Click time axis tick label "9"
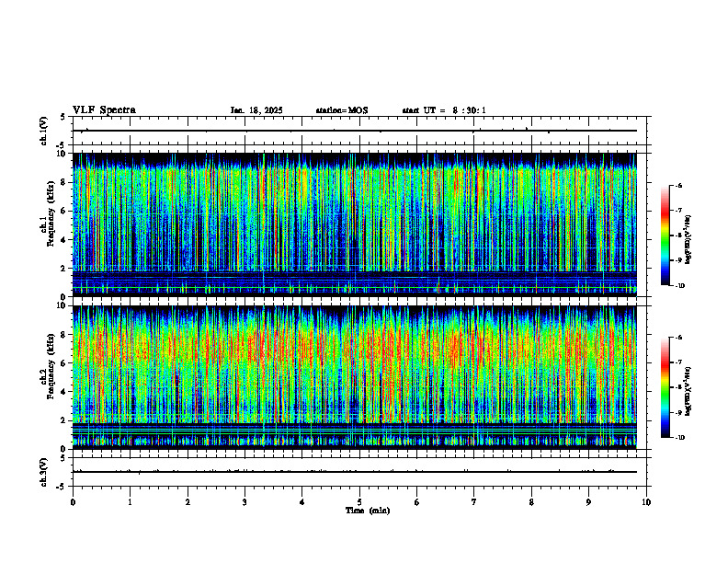The width and height of the screenshot is (728, 563). [588, 502]
